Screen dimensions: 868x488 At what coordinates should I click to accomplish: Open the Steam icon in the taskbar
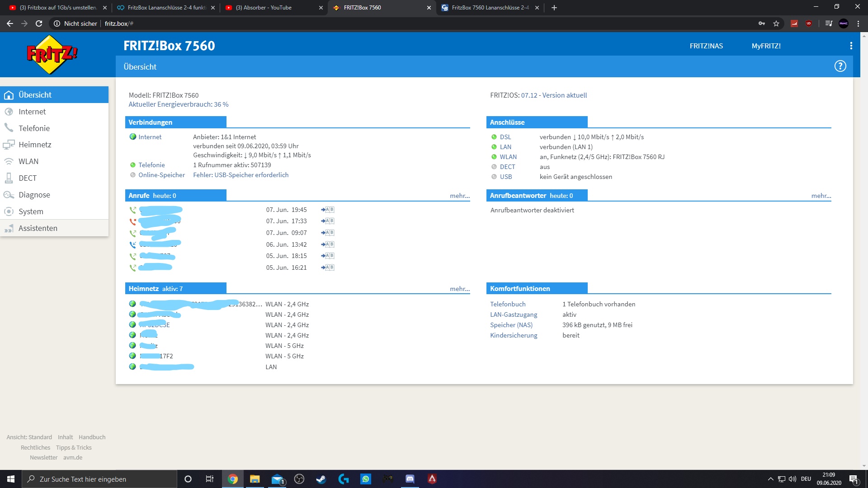pyautogui.click(x=321, y=479)
